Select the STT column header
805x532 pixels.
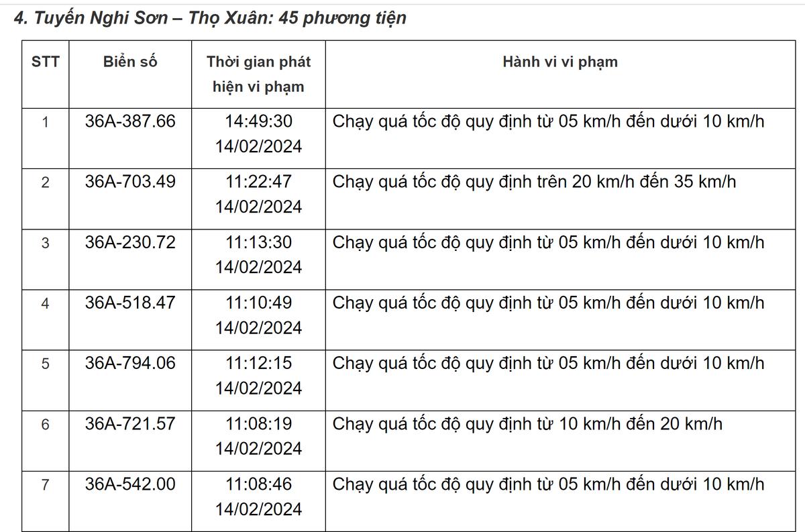pyautogui.click(x=45, y=62)
